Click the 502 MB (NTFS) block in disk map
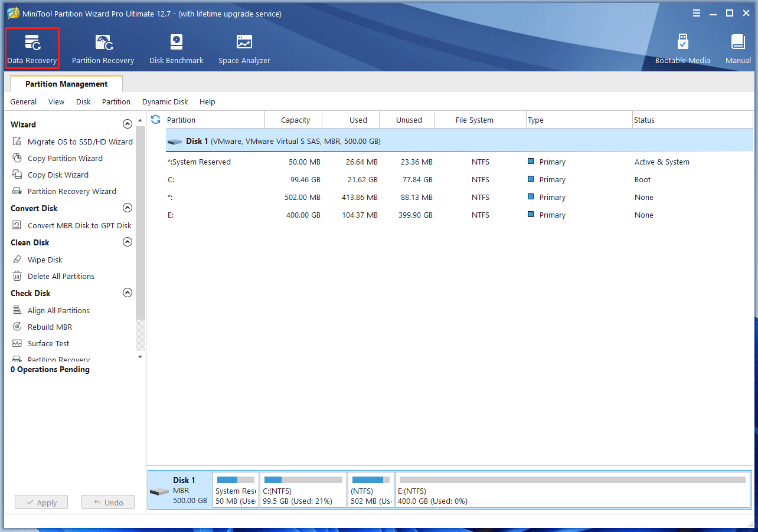The width and height of the screenshot is (758, 532). 371,490
